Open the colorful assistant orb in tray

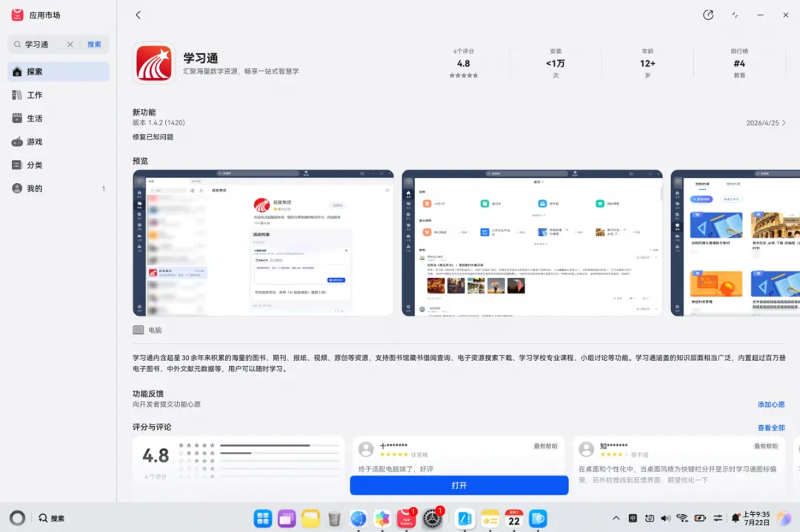[784, 518]
